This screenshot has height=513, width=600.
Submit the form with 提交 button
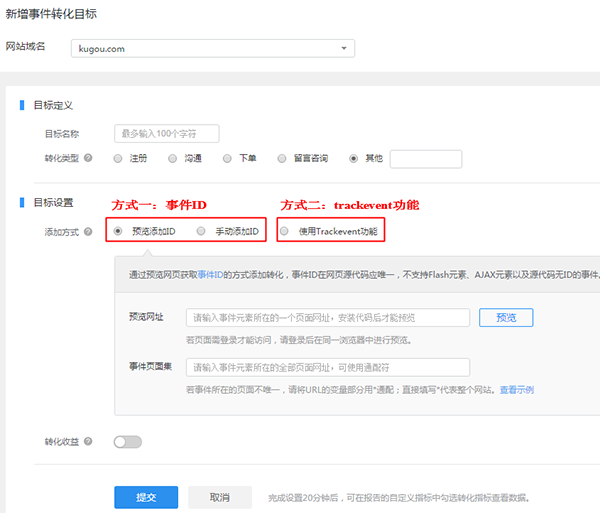point(146,497)
